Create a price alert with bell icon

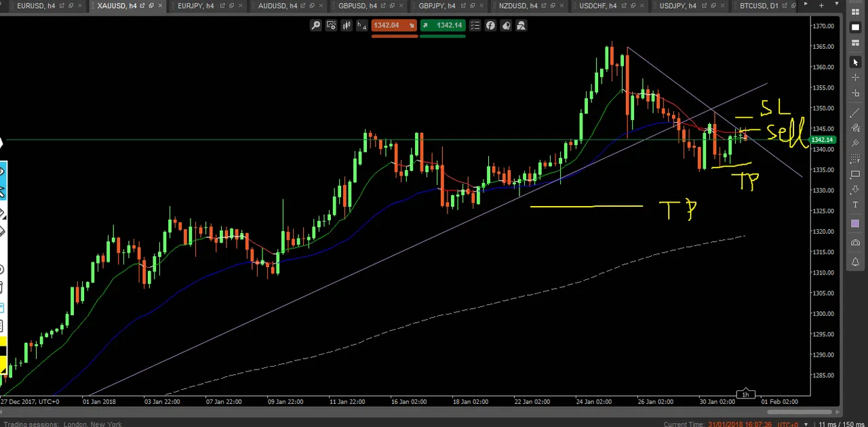coord(855,262)
